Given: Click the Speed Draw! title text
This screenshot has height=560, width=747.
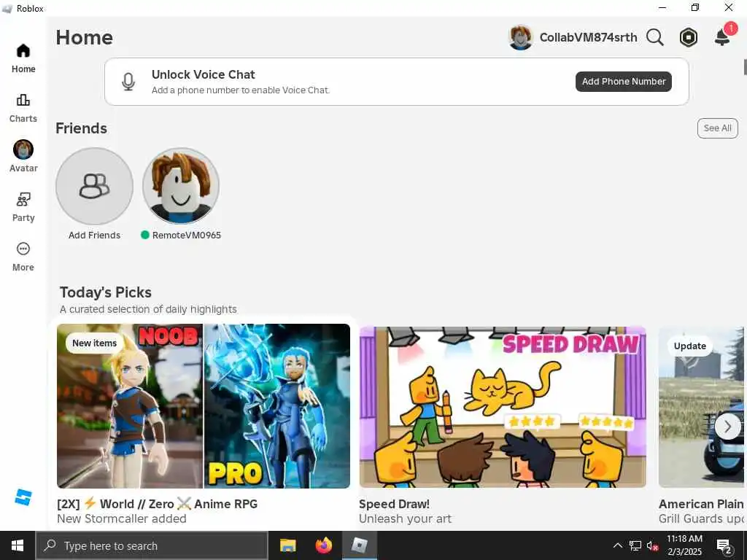Looking at the screenshot, I should click(x=394, y=504).
